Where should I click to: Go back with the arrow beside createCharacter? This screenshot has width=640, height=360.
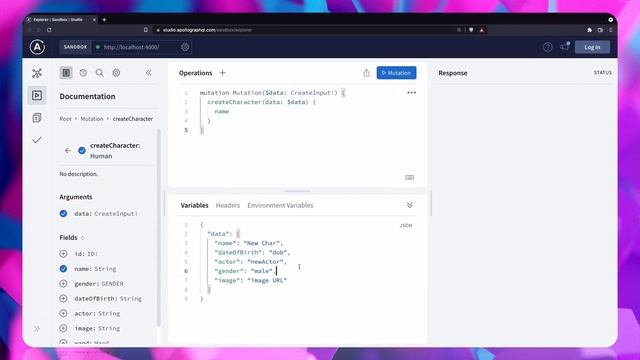point(68,151)
